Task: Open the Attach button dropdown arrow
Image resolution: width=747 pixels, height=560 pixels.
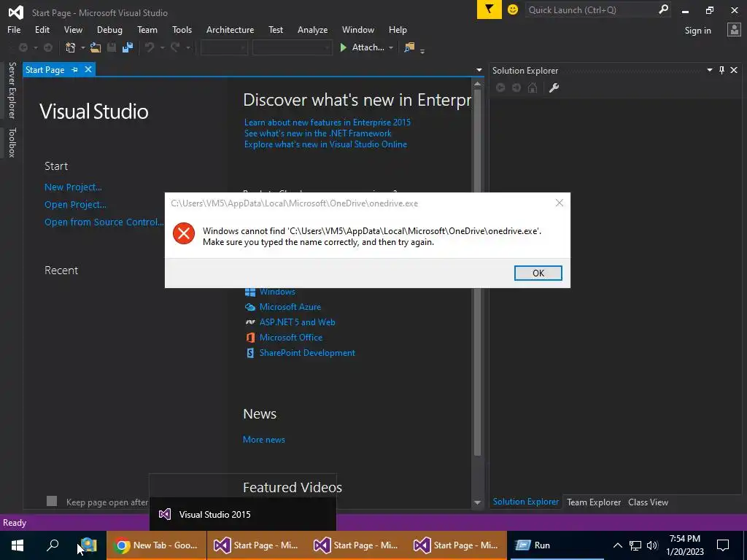Action: [391, 47]
